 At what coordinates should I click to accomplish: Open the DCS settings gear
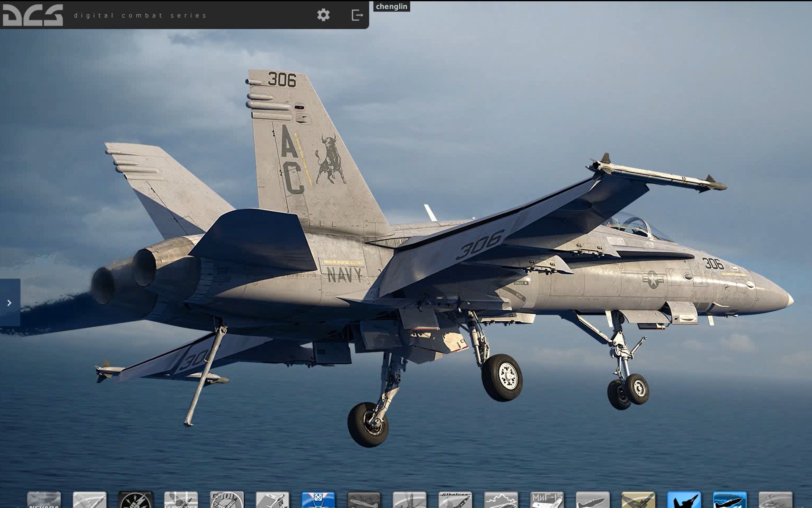323,15
